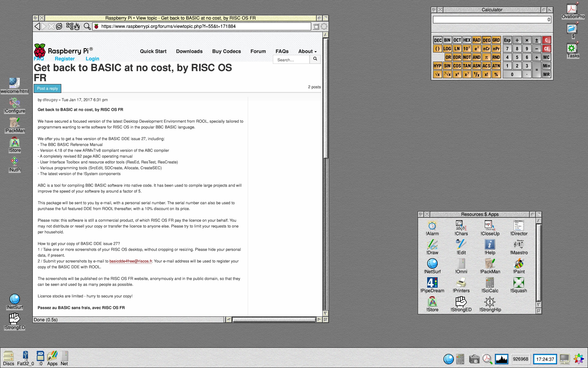Click the Apps window vertical scrollbar
Image resolution: width=588 pixels, height=368 pixels.
click(x=539, y=262)
